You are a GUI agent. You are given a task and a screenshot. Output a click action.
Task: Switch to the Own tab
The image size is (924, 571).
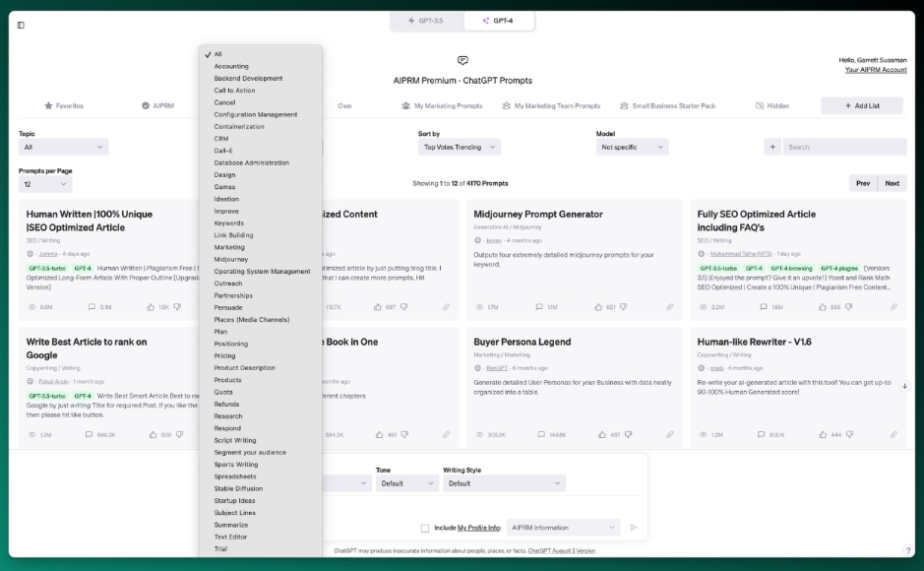[344, 106]
